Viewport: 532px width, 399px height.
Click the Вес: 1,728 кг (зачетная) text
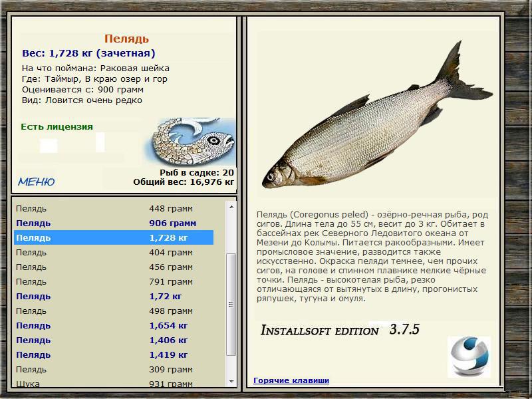(x=88, y=53)
